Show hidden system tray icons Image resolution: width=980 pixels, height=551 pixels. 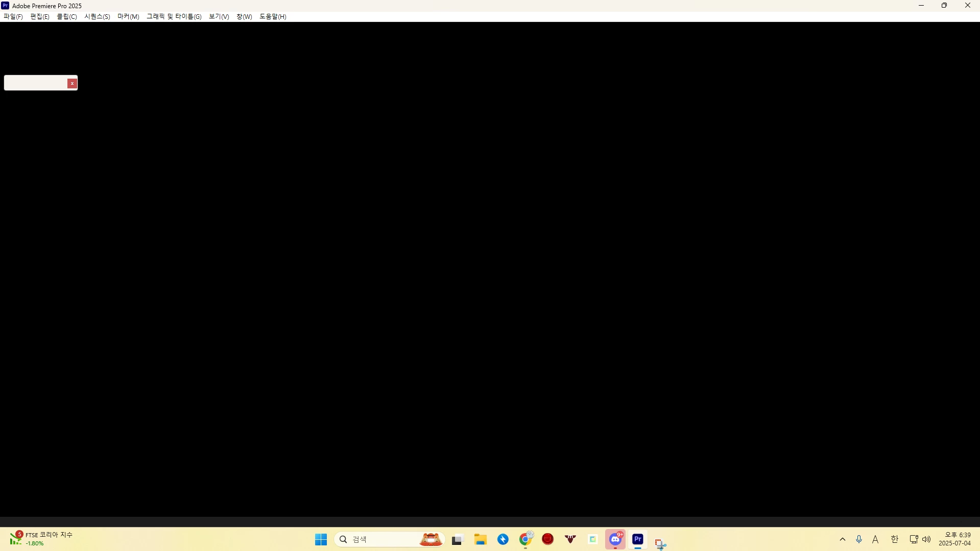pyautogui.click(x=843, y=539)
